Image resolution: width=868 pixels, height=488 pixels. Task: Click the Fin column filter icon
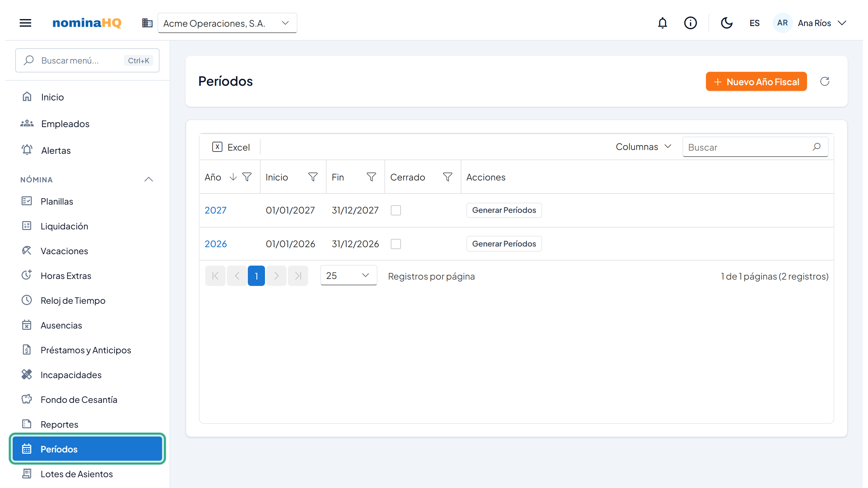(x=371, y=177)
